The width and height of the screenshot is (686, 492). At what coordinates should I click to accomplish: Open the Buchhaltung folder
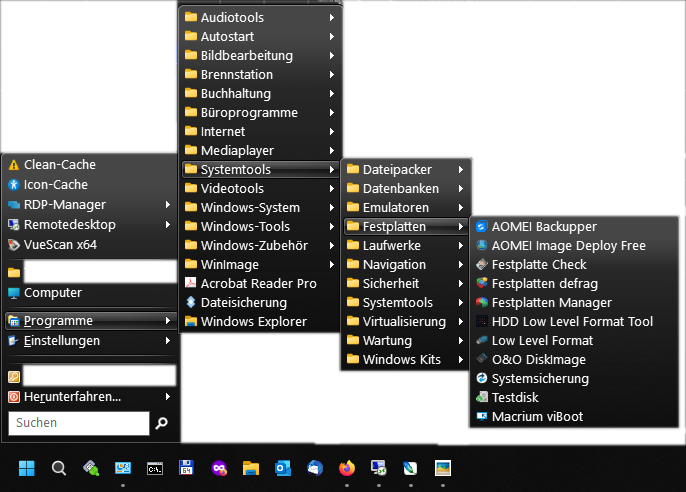coord(260,94)
